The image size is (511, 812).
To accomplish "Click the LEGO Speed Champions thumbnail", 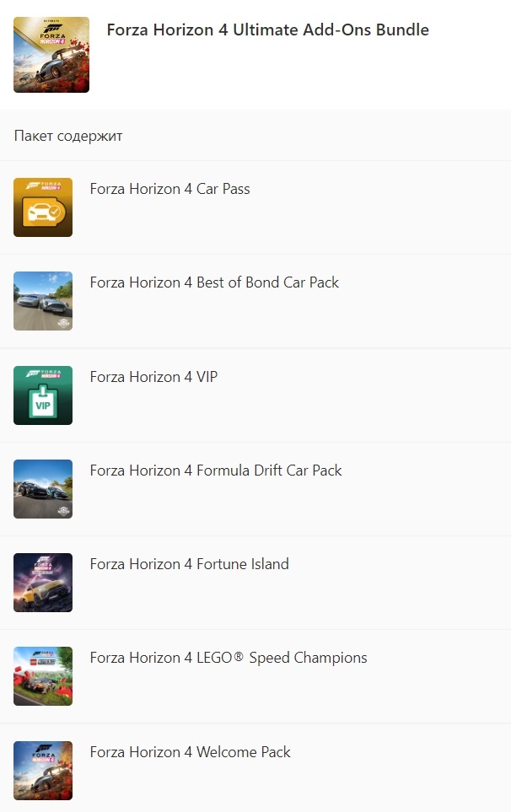I will [x=43, y=676].
